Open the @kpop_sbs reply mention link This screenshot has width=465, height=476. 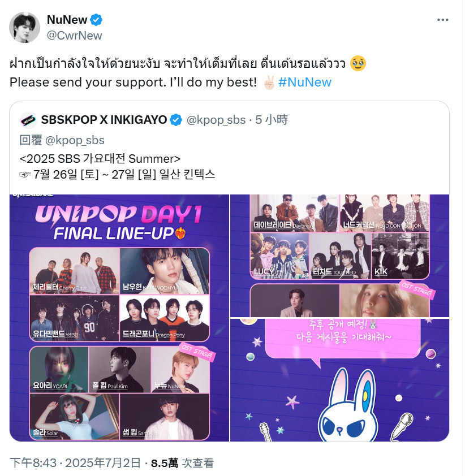click(75, 140)
